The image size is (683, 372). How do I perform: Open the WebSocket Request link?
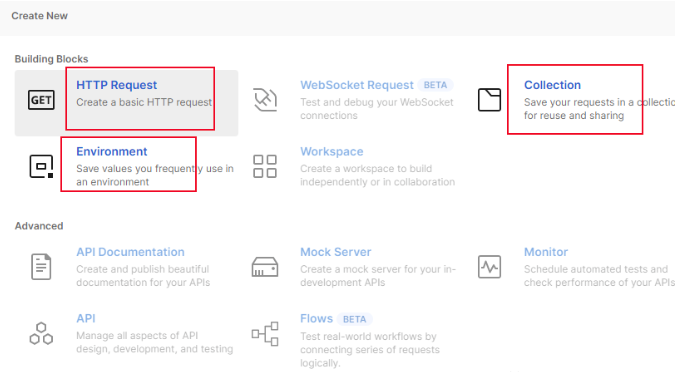357,85
